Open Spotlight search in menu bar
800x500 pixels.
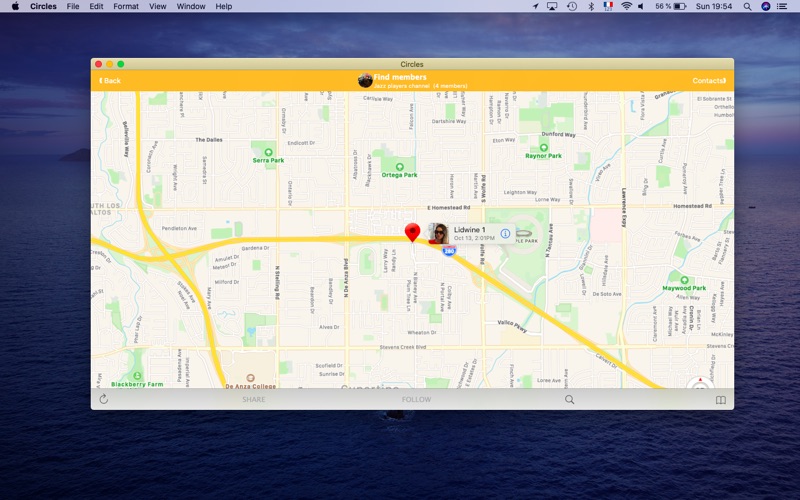(747, 6)
